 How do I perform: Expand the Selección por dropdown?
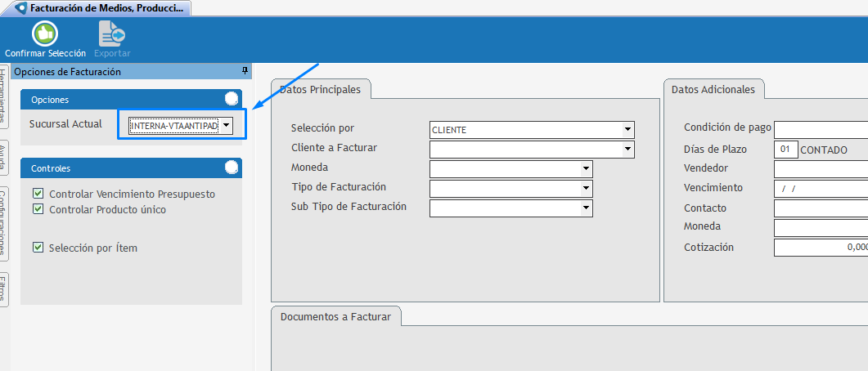(627, 129)
